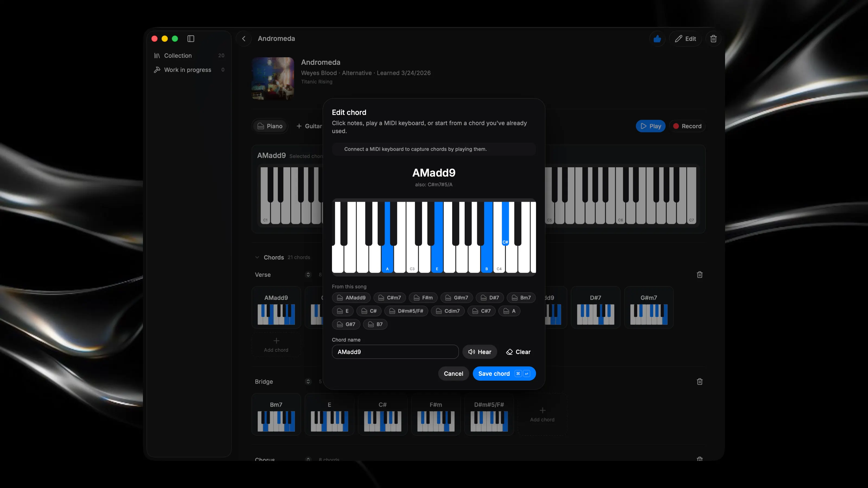
Task: Select the G#m7 chord card in Verse
Action: 649,307
